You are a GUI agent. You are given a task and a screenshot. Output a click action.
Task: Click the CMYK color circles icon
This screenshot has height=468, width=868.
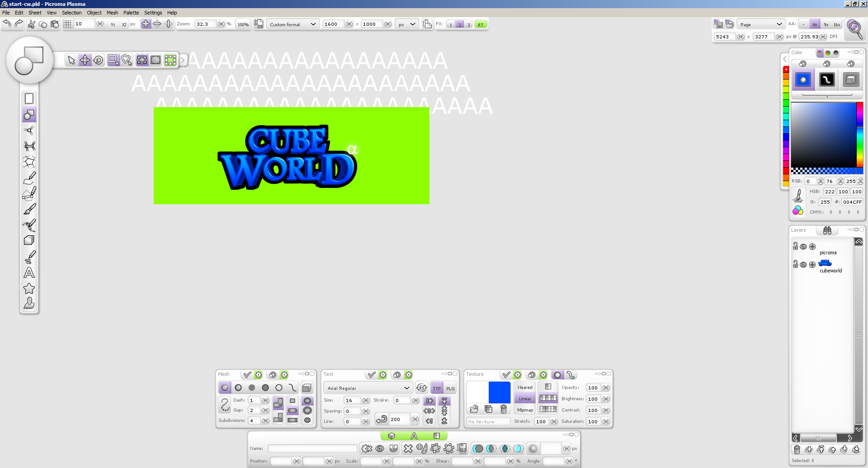[x=798, y=211]
